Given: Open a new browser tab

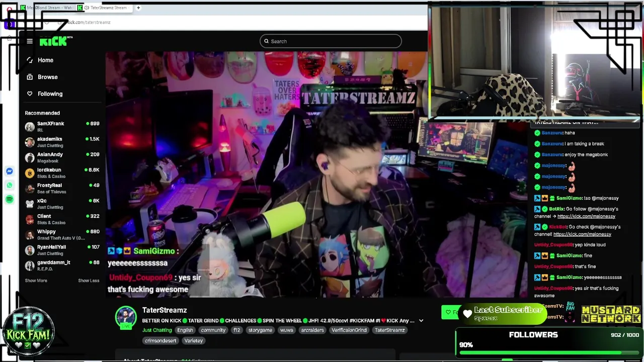Looking at the screenshot, I should pos(138,8).
